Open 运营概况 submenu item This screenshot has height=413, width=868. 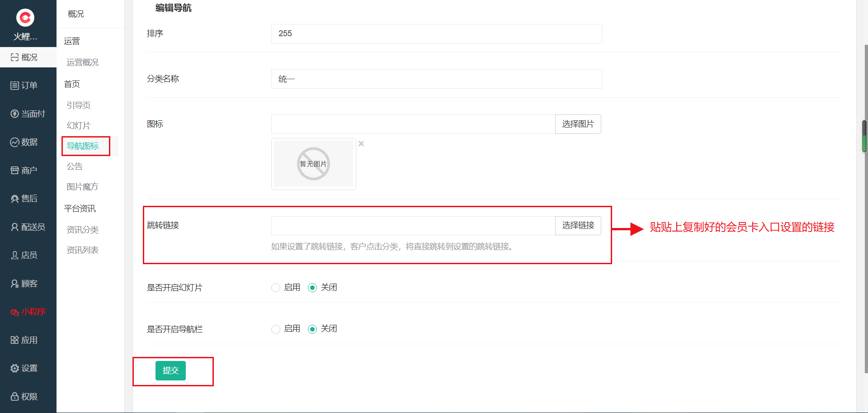(82, 62)
